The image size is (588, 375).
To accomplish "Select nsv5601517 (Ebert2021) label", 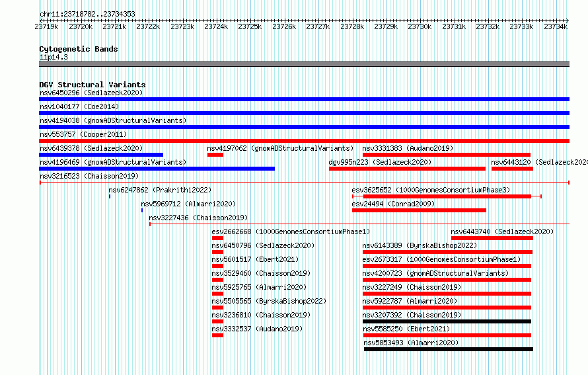I will [x=255, y=259].
